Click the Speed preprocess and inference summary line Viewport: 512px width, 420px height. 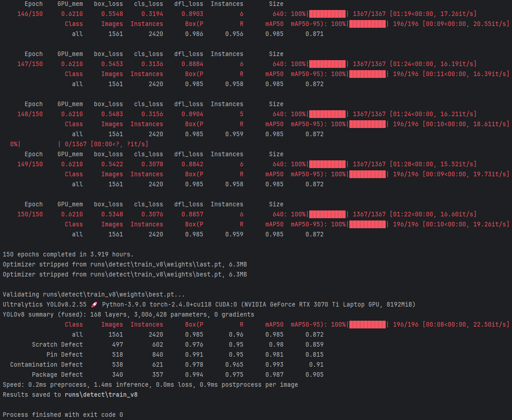pyautogui.click(x=150, y=384)
